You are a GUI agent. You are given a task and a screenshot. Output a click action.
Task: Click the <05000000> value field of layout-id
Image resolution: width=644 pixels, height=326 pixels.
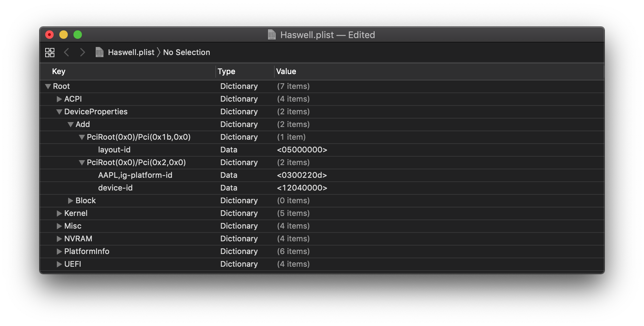tap(302, 150)
